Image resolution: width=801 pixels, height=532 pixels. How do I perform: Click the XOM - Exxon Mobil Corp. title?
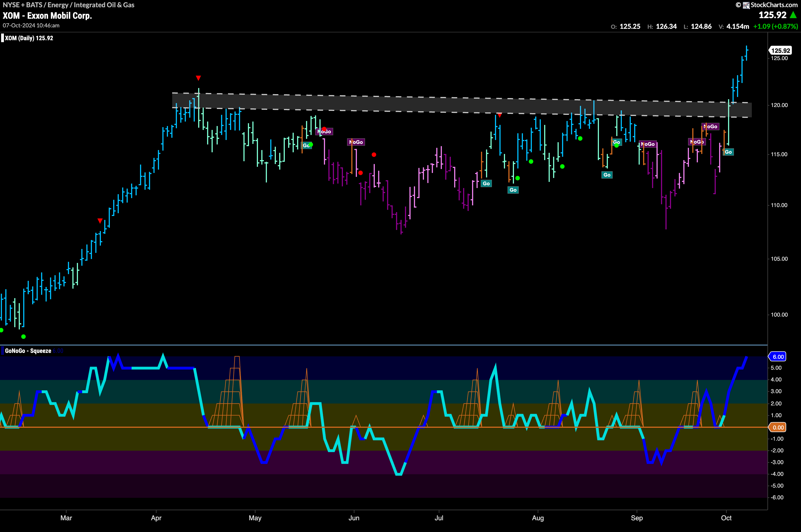point(48,16)
